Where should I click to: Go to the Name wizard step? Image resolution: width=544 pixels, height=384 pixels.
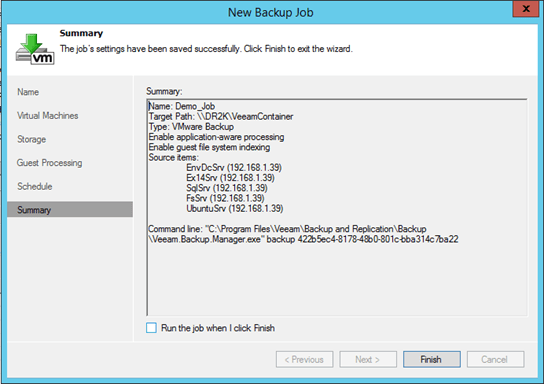coord(28,92)
